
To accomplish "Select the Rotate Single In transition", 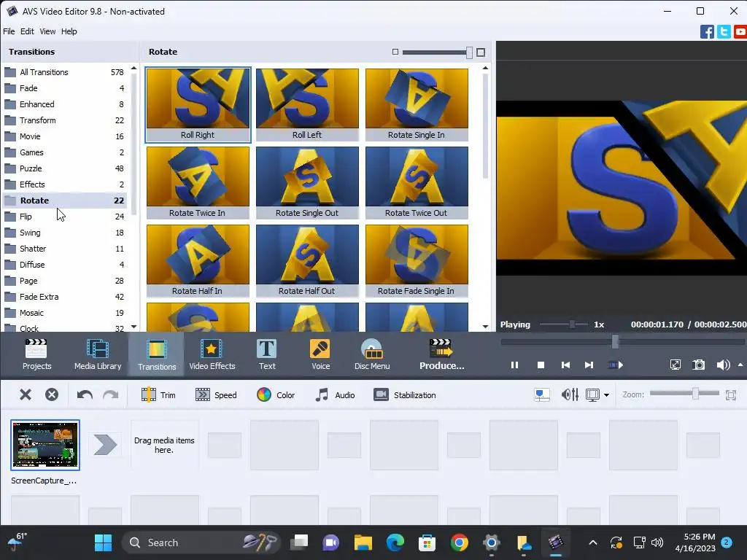I will tap(417, 105).
